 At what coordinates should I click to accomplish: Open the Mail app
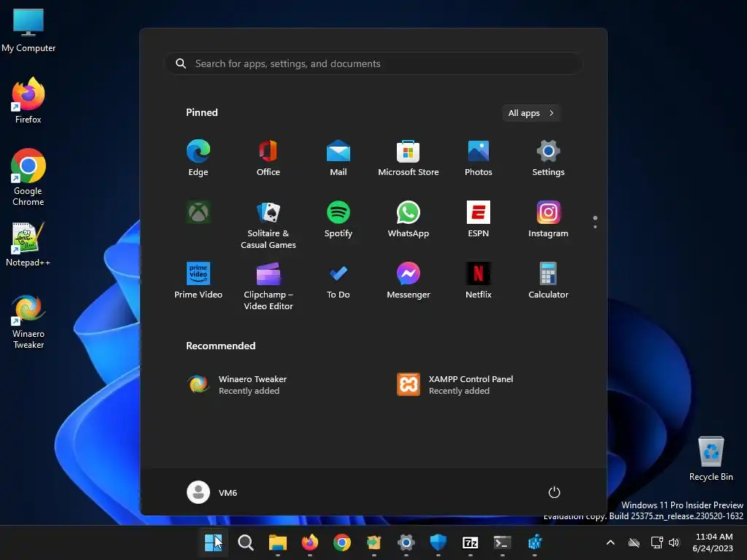point(338,158)
